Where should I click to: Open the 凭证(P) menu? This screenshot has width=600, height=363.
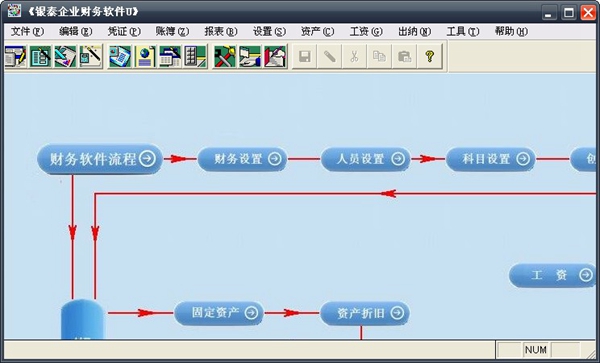click(124, 31)
